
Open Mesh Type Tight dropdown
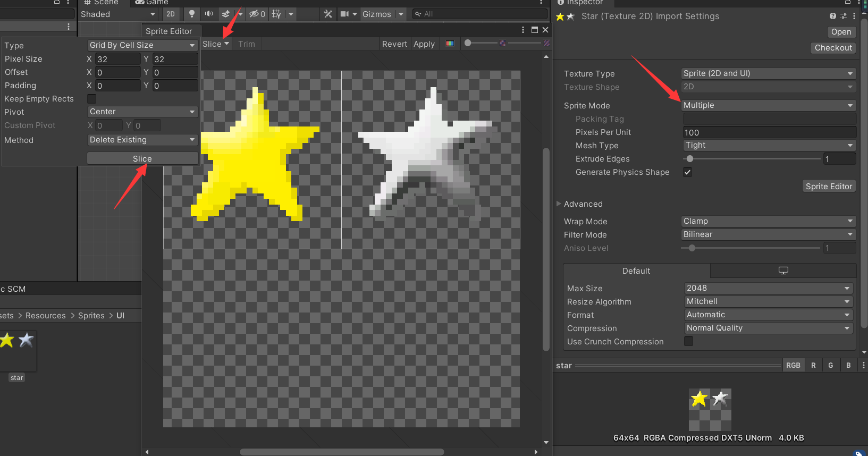click(769, 145)
